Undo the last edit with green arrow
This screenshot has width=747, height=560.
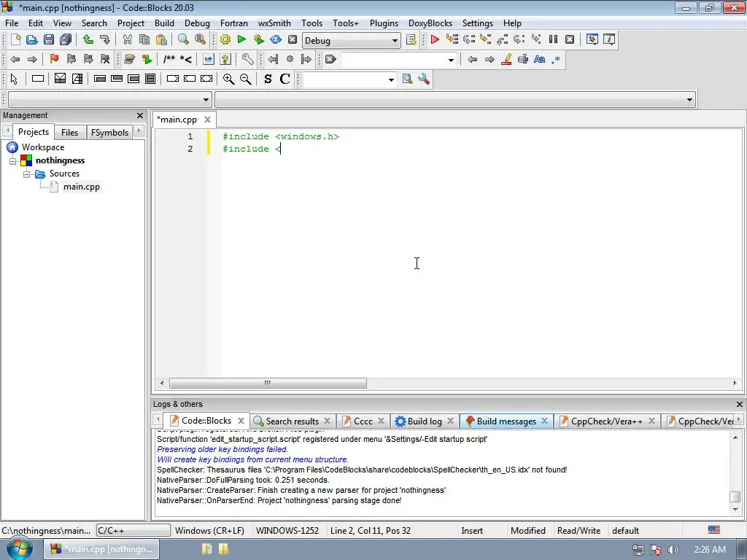point(88,39)
